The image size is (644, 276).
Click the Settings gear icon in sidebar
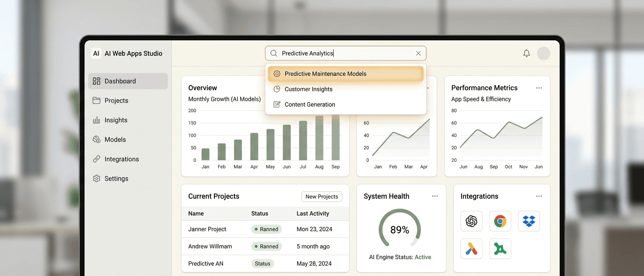(x=97, y=179)
